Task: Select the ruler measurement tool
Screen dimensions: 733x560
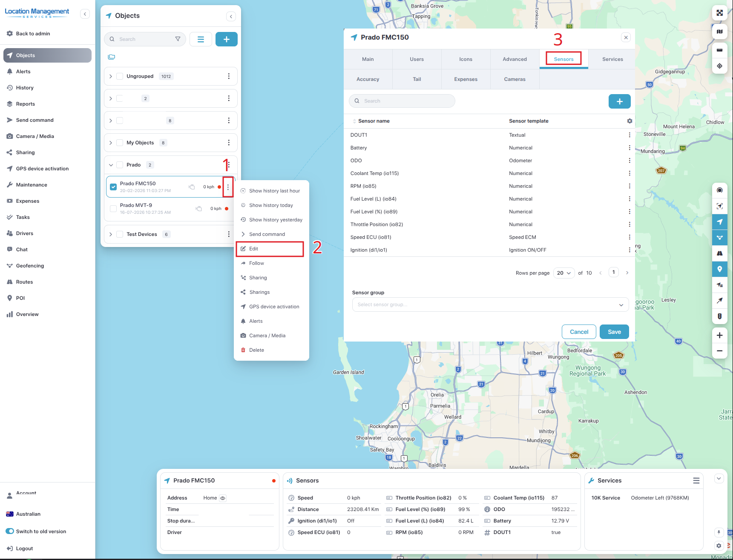Action: 719,50
